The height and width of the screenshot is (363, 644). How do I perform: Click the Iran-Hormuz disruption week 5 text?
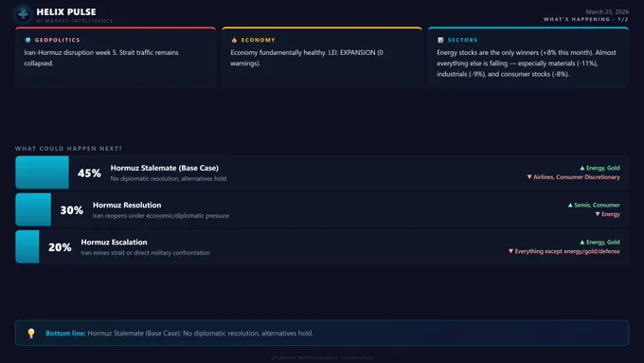tap(101, 58)
